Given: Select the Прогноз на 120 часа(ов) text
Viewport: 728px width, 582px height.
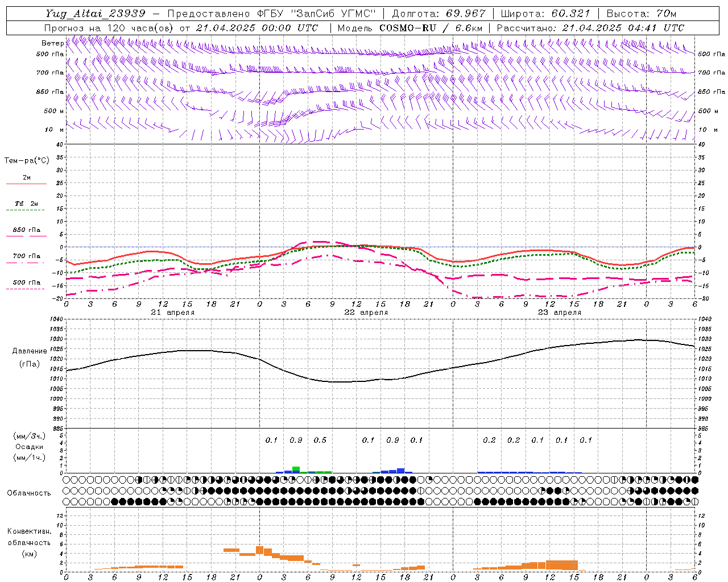Looking at the screenshot, I should point(109,28).
